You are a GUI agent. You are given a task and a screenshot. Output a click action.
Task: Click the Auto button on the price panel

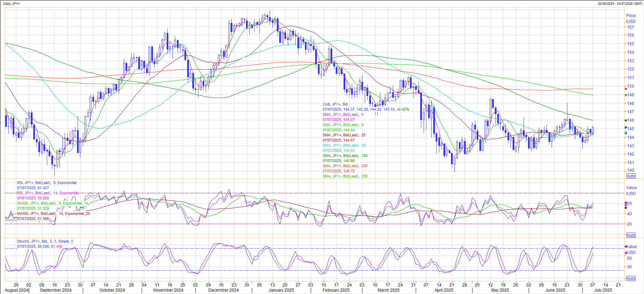click(x=631, y=176)
